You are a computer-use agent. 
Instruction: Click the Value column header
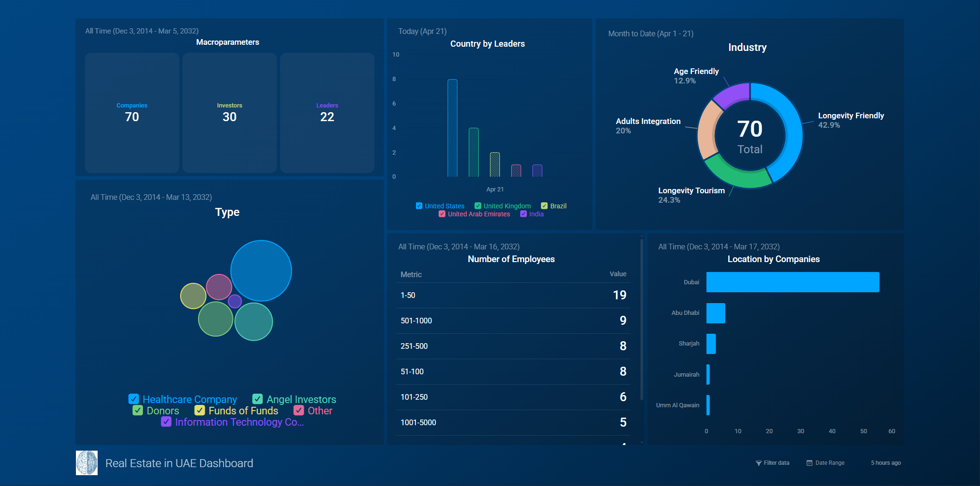(x=617, y=274)
